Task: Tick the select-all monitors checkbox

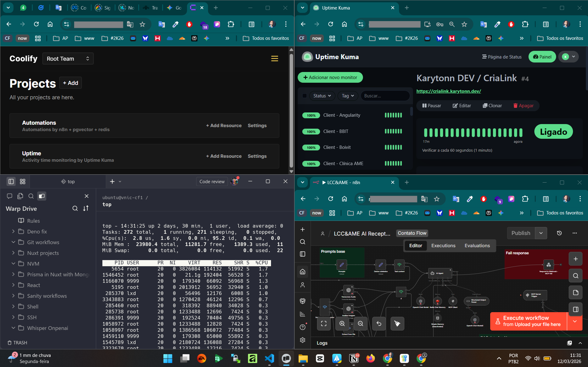Action: click(x=304, y=96)
